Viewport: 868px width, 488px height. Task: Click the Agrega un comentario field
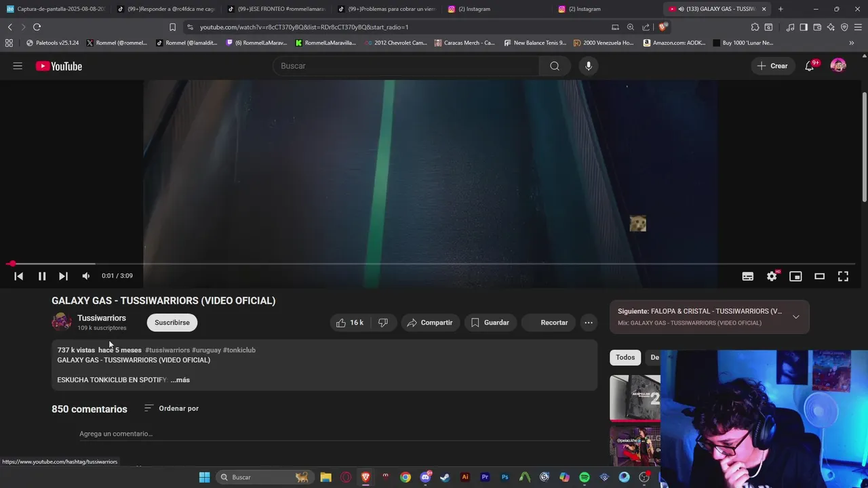(335, 434)
